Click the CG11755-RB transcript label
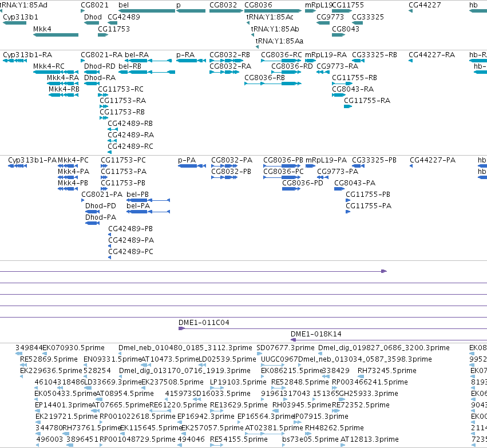 click(x=354, y=78)
